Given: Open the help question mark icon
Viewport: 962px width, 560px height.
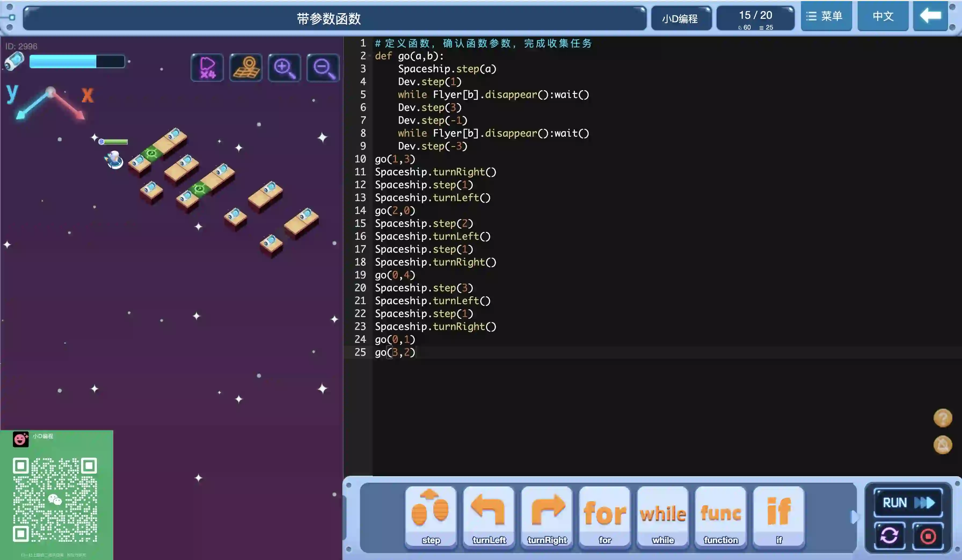Looking at the screenshot, I should [942, 418].
